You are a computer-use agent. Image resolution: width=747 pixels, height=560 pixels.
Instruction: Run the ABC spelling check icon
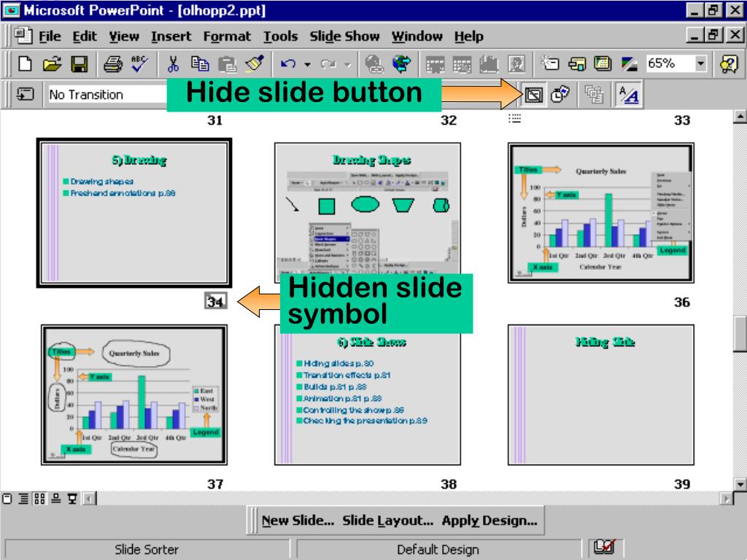(x=139, y=63)
